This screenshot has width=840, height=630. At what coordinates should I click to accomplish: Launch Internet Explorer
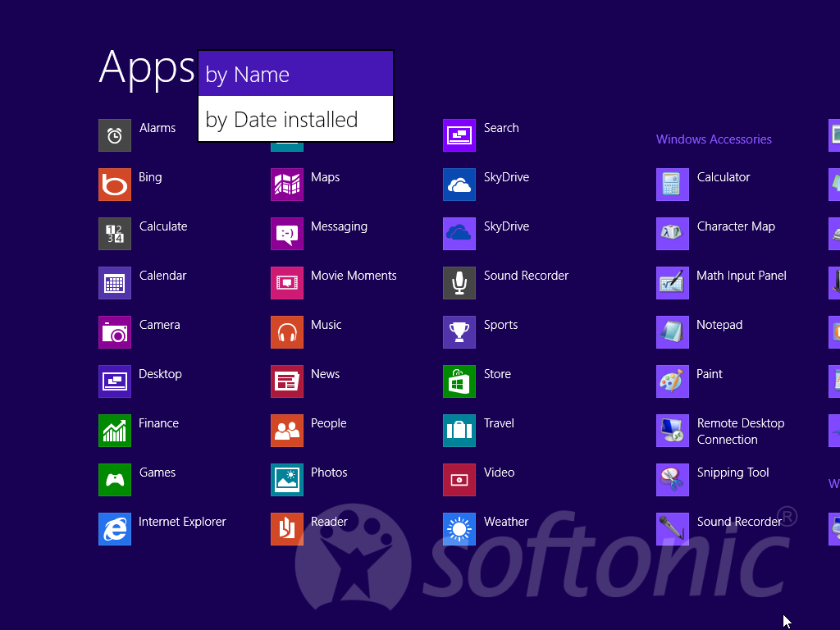[115, 529]
